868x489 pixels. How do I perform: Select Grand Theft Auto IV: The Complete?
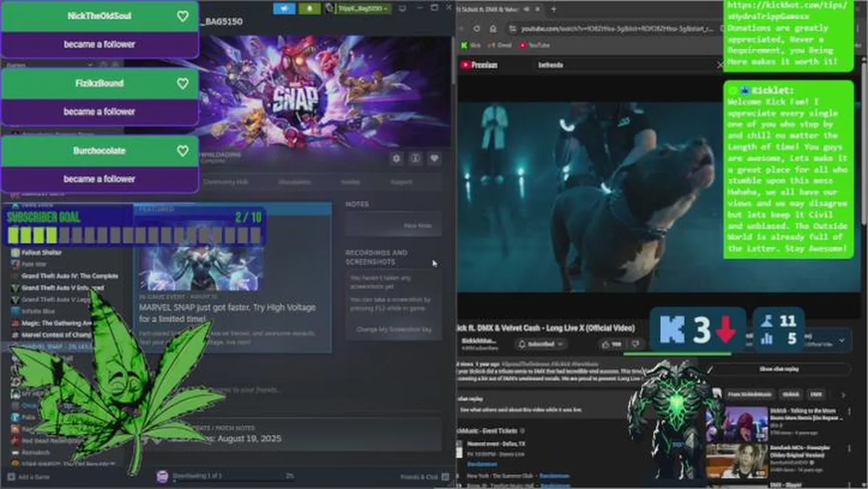(69, 276)
